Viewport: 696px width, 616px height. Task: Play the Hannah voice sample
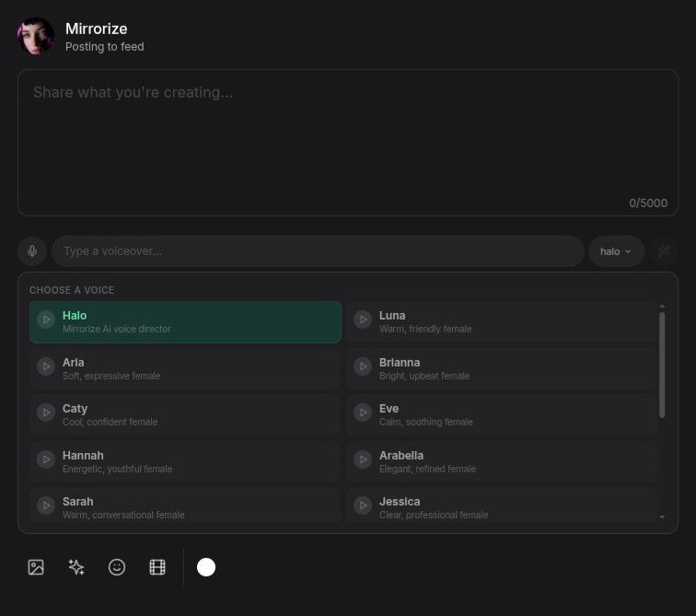point(46,459)
